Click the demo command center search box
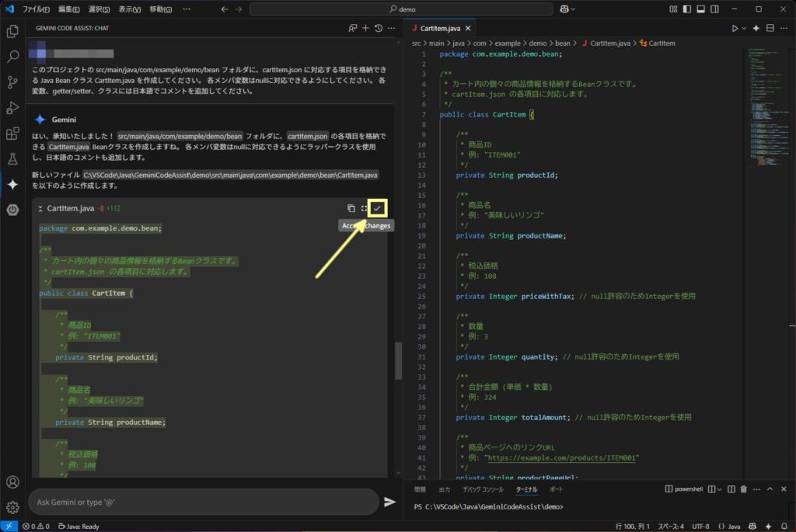Viewport: 796px width, 532px height. tap(401, 9)
